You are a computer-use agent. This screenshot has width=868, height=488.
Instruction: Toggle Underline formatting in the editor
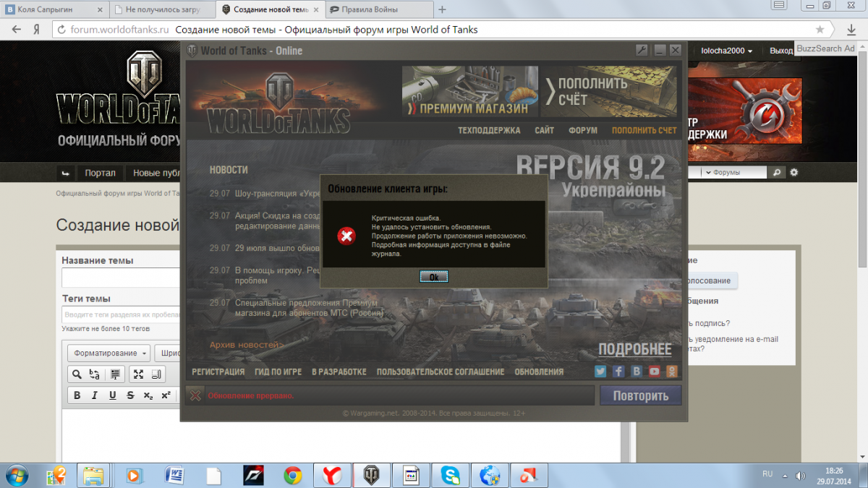113,395
